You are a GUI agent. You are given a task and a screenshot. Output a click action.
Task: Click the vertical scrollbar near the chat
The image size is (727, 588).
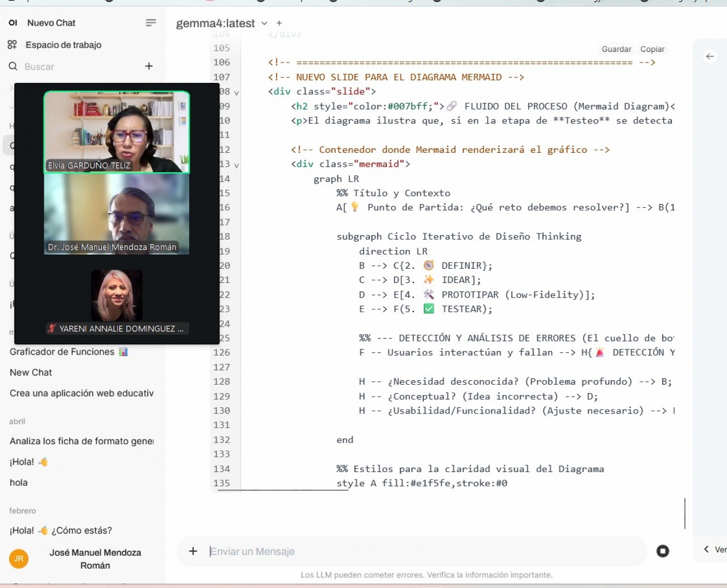(685, 513)
